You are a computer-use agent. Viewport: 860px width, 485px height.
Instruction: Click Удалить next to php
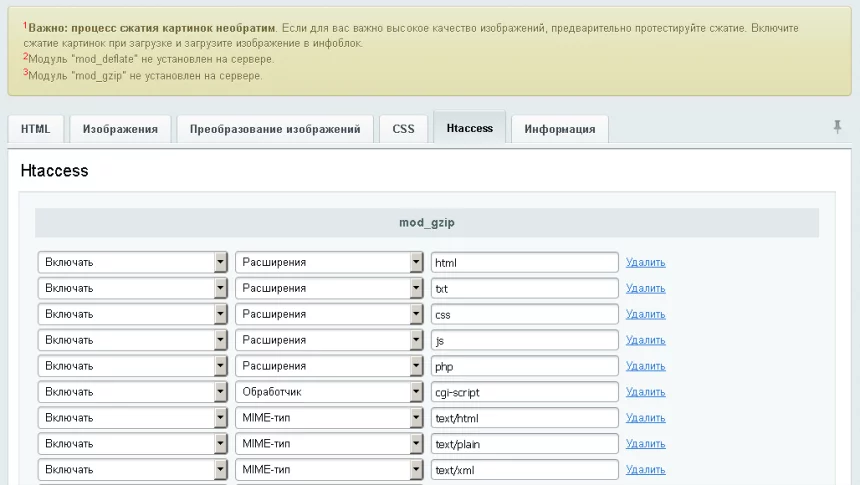pyautogui.click(x=645, y=366)
